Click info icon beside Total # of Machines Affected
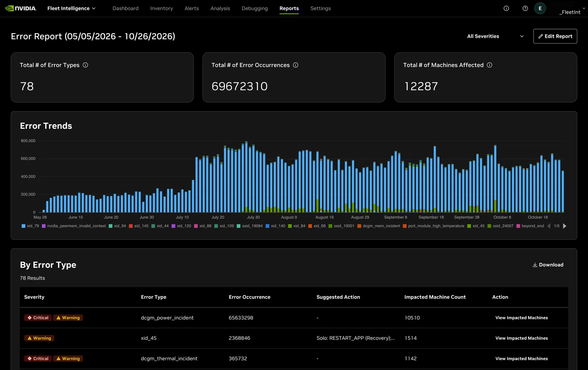Image resolution: width=588 pixels, height=370 pixels. [490, 65]
